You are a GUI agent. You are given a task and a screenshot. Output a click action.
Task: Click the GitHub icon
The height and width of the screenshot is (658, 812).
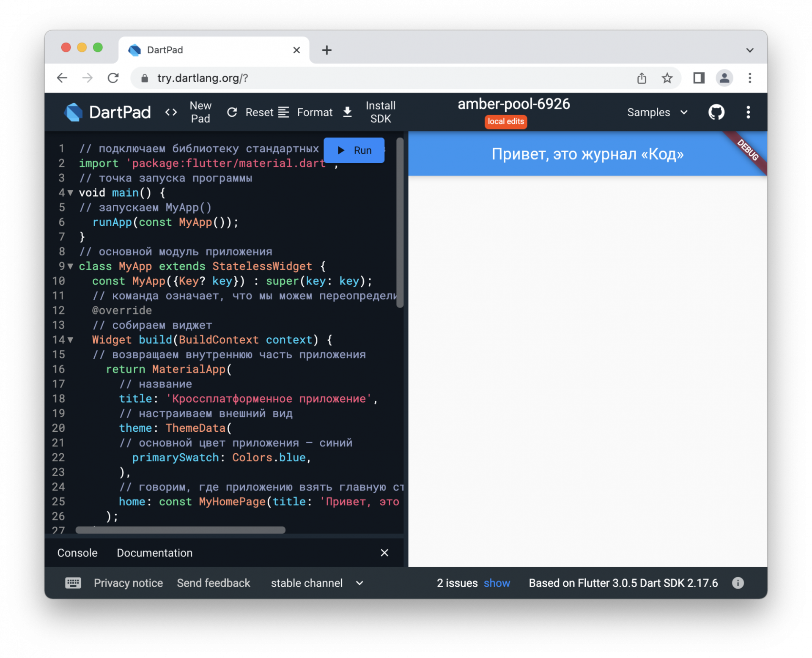click(717, 112)
